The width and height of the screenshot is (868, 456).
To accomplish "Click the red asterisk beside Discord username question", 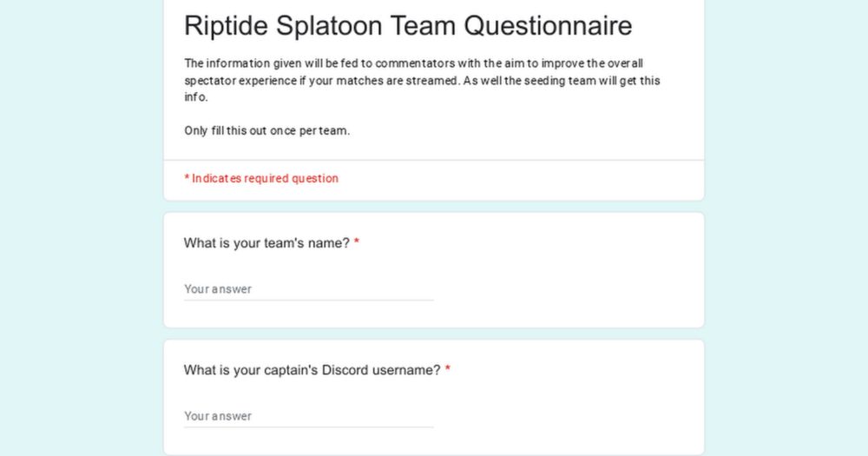I will click(448, 368).
